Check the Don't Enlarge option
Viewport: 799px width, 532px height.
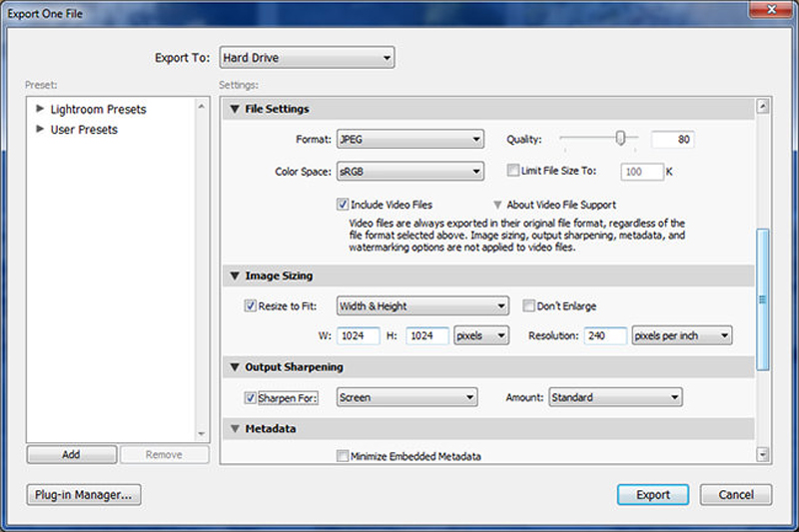530,305
